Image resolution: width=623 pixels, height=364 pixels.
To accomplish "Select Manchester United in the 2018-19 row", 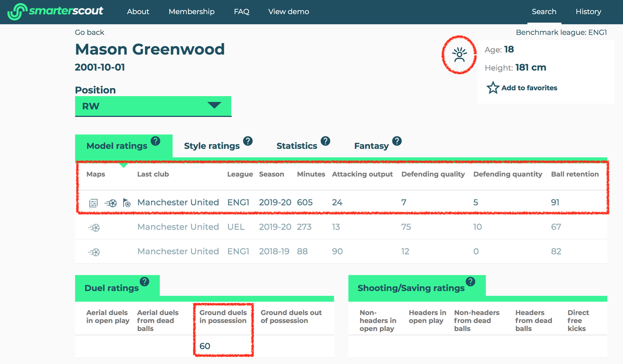I will point(178,251).
